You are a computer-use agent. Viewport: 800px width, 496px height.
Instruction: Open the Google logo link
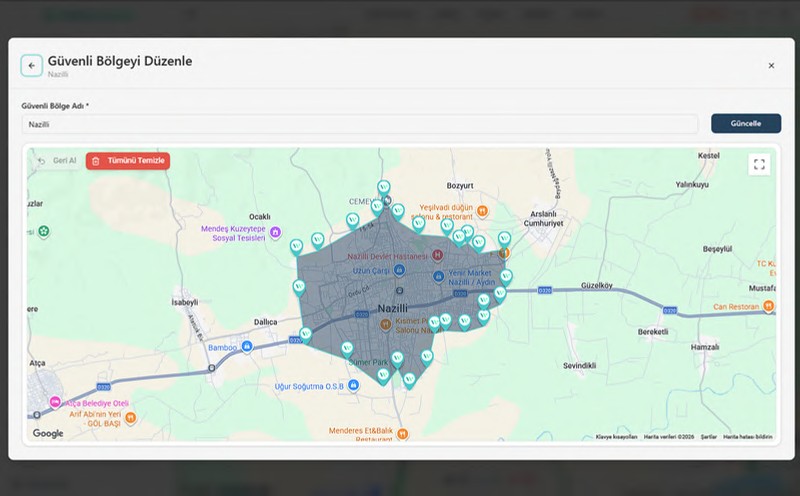(x=48, y=433)
